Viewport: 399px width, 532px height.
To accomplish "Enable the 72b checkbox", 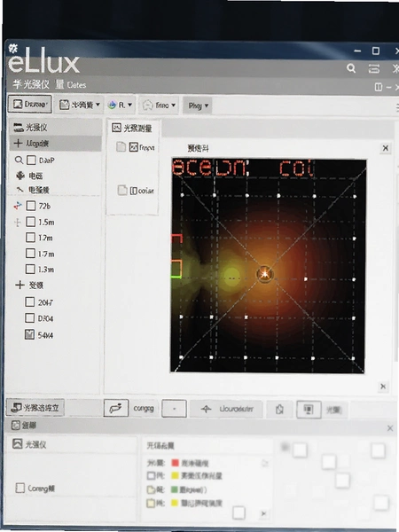I will click(x=31, y=206).
